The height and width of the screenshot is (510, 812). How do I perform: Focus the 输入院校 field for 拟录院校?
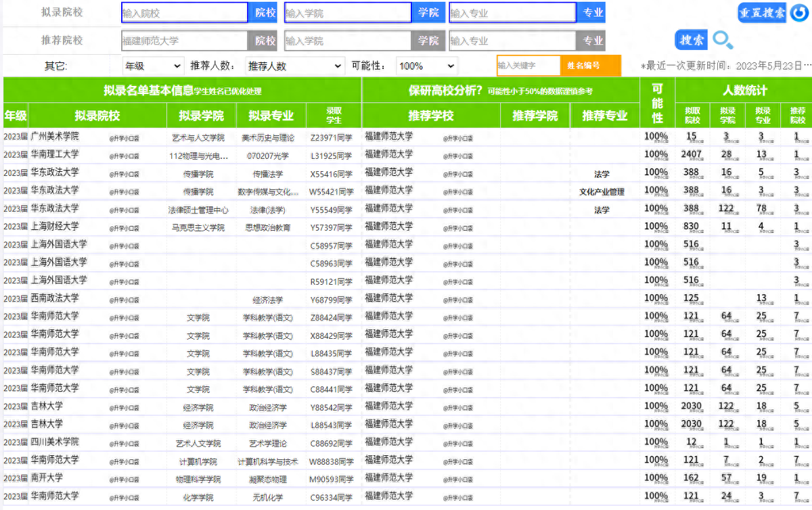click(x=185, y=13)
